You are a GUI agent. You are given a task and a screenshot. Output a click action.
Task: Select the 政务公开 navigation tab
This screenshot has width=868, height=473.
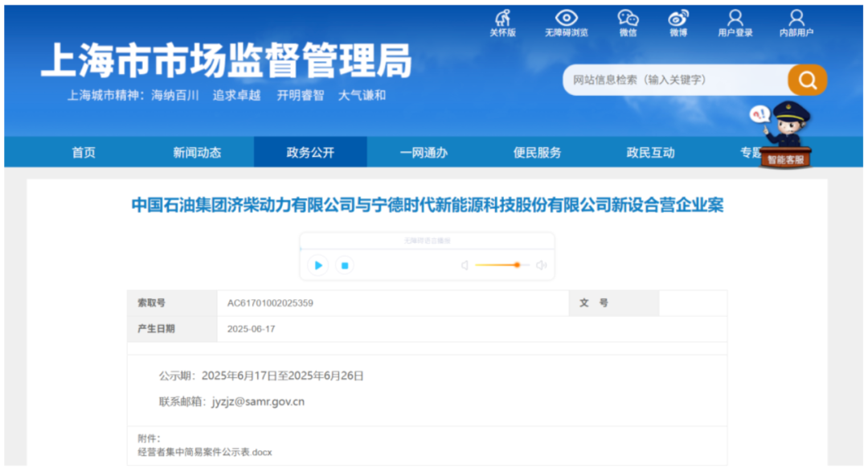(x=309, y=152)
